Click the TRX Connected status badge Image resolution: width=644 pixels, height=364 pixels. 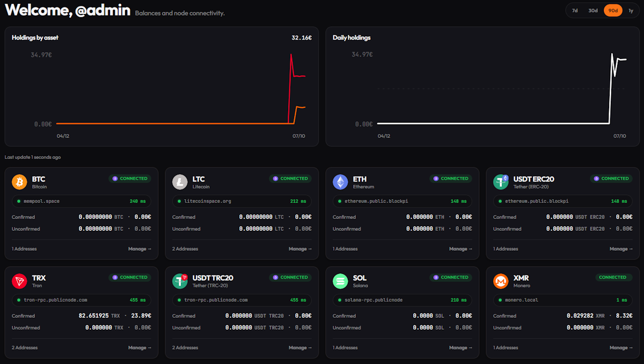(x=130, y=277)
